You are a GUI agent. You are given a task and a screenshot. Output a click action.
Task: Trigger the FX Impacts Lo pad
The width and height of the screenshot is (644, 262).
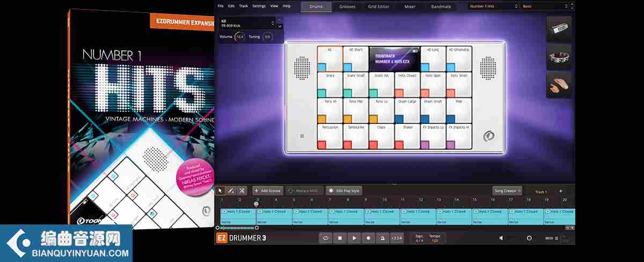434,136
